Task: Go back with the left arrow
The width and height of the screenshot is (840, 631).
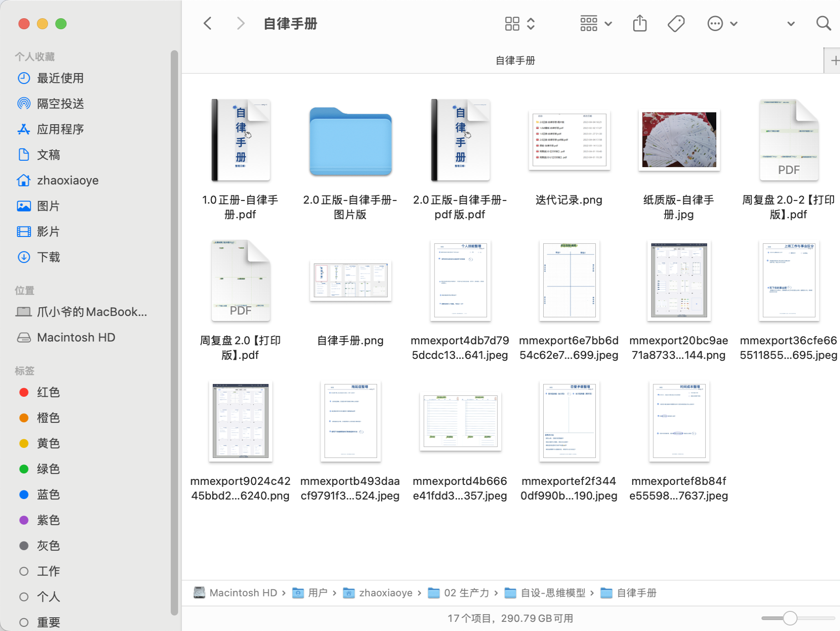Action: click(x=208, y=23)
